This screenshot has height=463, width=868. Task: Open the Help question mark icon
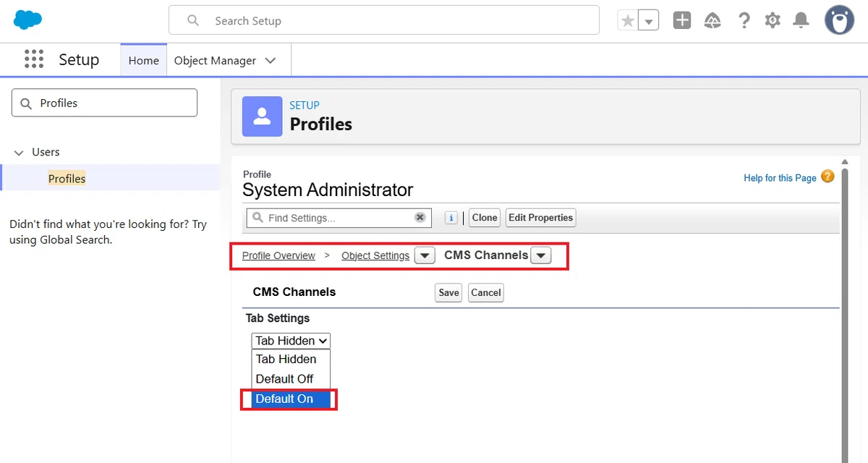pyautogui.click(x=744, y=20)
